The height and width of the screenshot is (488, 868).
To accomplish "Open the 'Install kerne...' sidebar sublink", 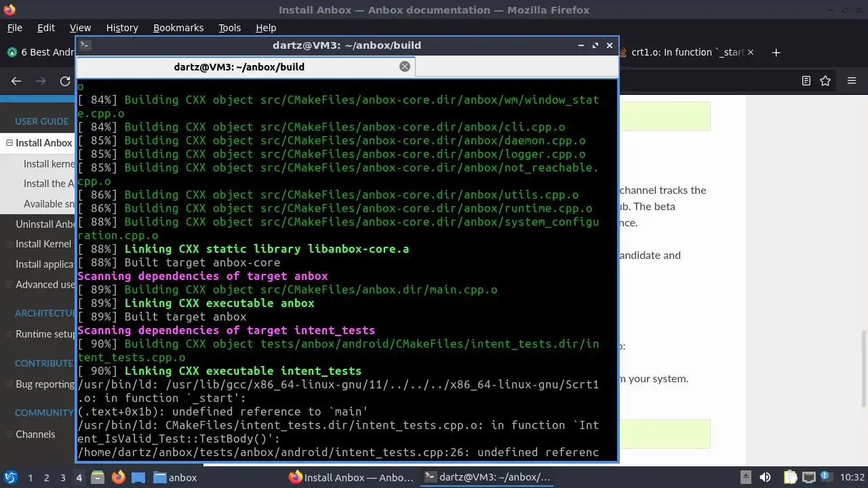I will coord(50,163).
